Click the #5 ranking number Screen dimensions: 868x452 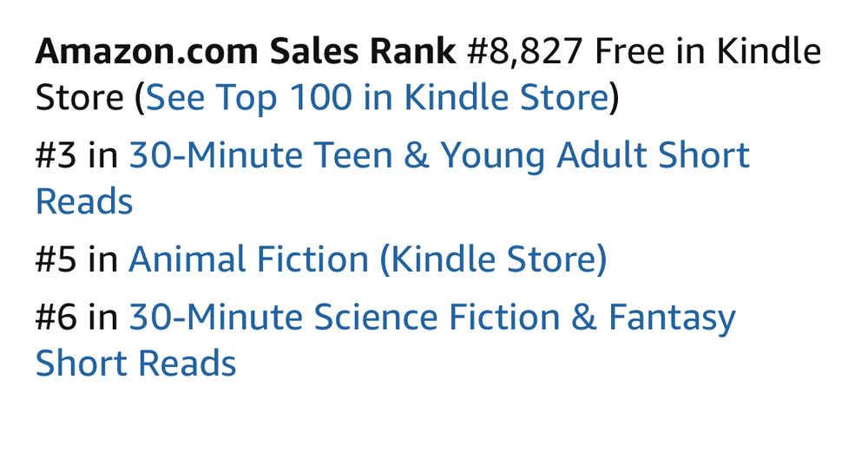56,259
